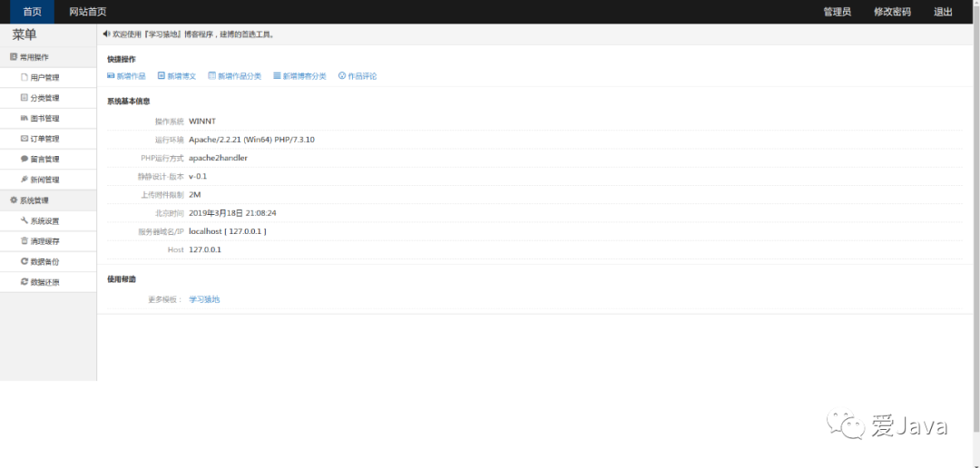Click the 2M upload limit value
The width and height of the screenshot is (980, 468).
pos(195,194)
